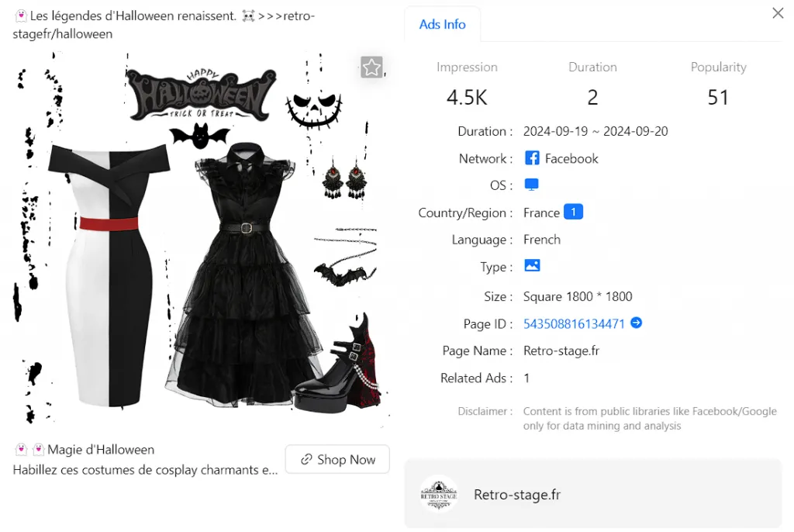Star the ad to add to favorites
Image resolution: width=794 pixels, height=532 pixels.
[x=371, y=67]
